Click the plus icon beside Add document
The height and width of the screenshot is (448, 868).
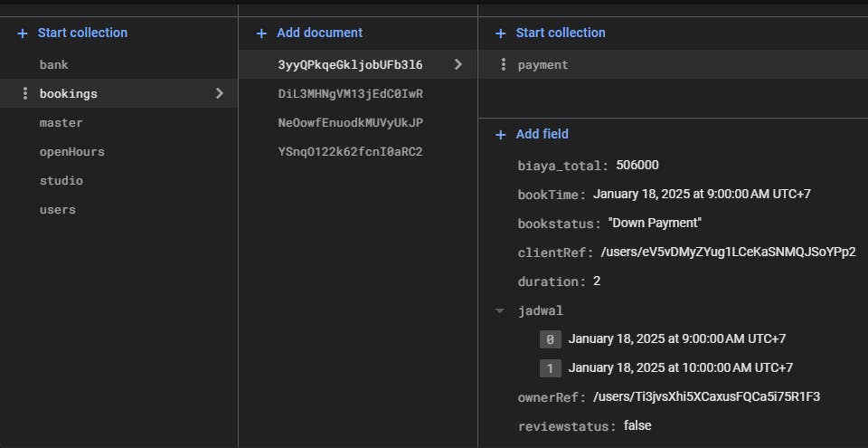coord(261,33)
